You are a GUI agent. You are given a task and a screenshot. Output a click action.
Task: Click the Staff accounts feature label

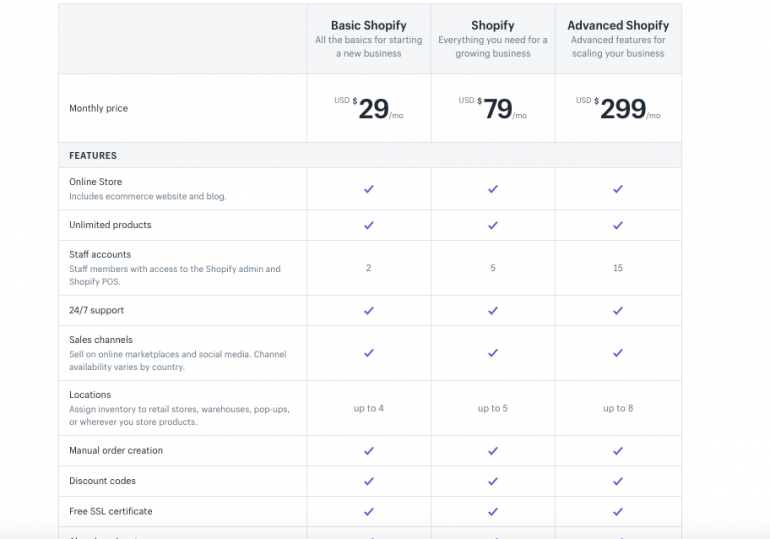click(100, 255)
